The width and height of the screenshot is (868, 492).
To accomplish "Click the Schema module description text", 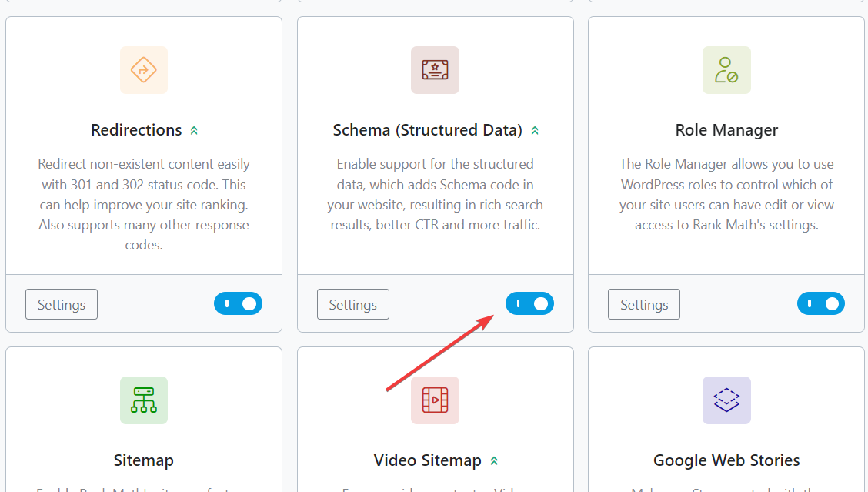I will coord(435,195).
